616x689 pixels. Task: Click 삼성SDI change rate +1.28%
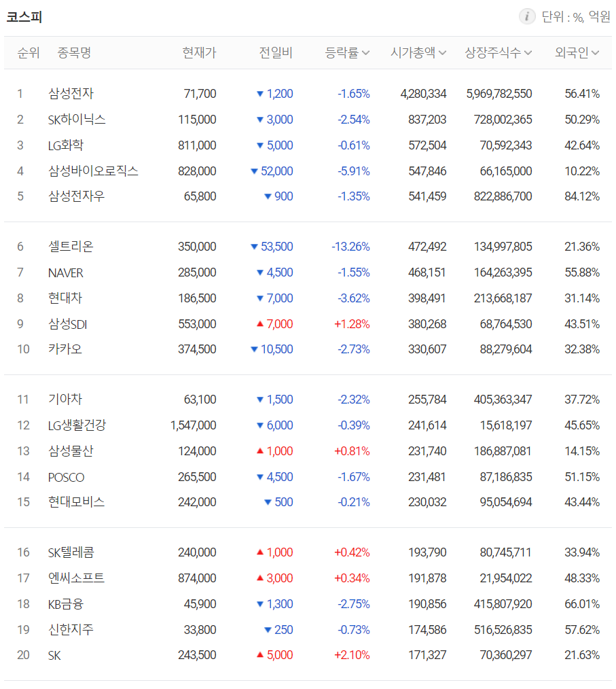[352, 324]
